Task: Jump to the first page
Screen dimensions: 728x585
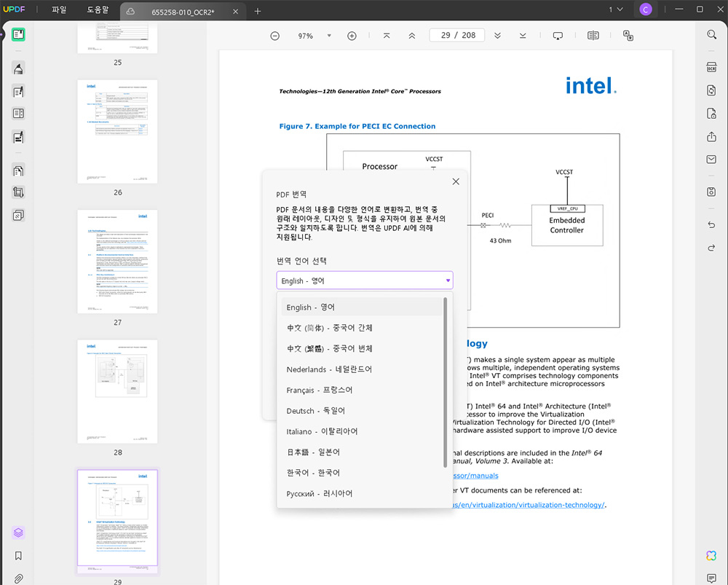Action: [x=387, y=36]
